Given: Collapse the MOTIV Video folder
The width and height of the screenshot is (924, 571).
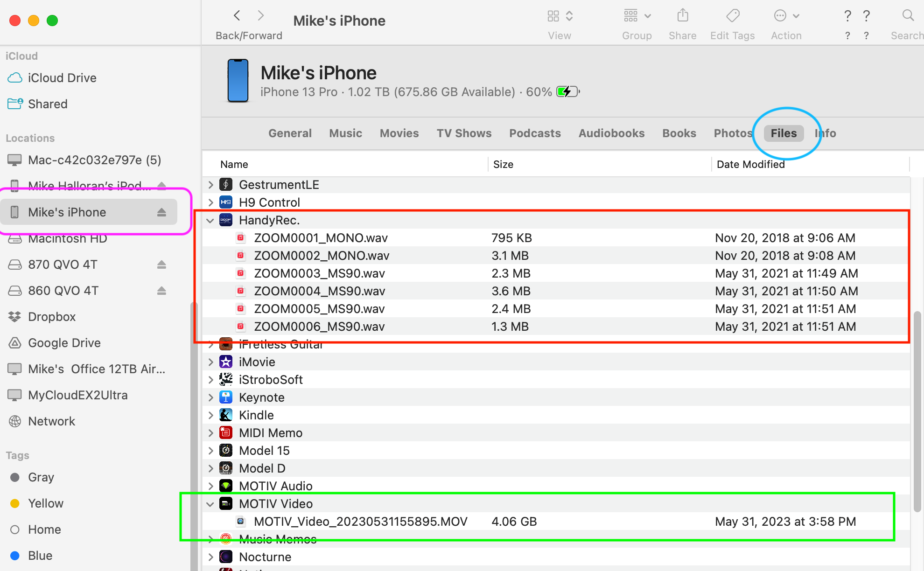Looking at the screenshot, I should click(210, 504).
